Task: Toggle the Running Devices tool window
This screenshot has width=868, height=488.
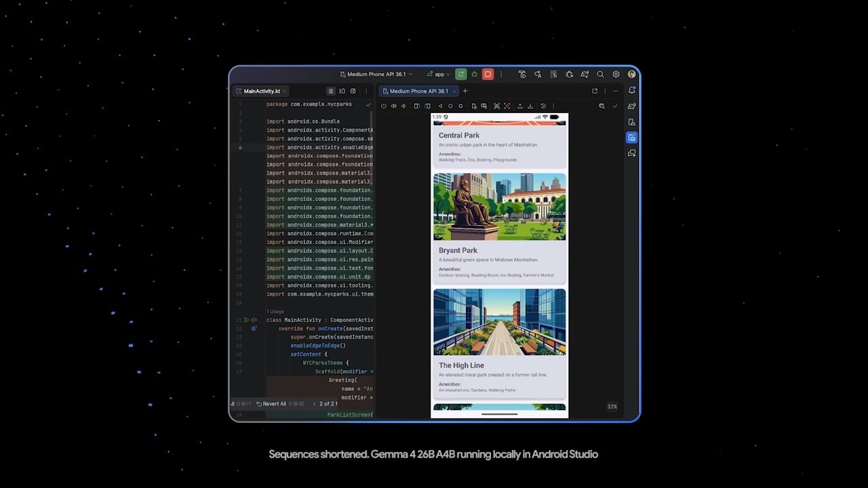Action: pyautogui.click(x=631, y=138)
